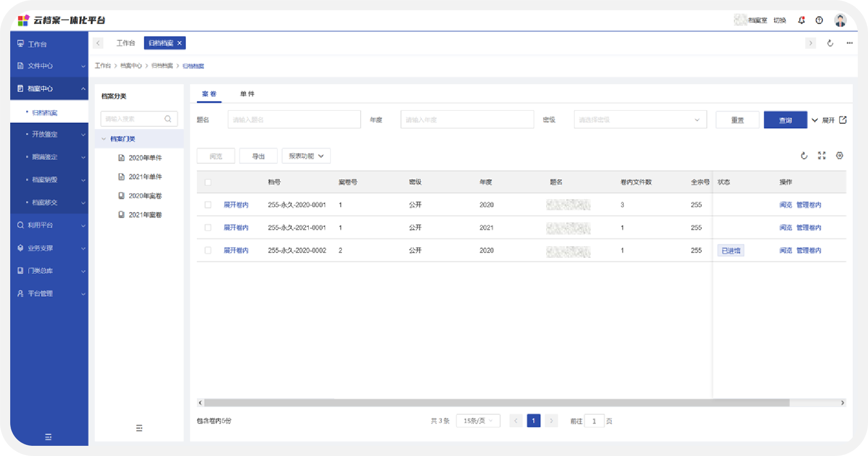The width and height of the screenshot is (868, 456).
Task: Open the help question mark icon
Action: 819,20
